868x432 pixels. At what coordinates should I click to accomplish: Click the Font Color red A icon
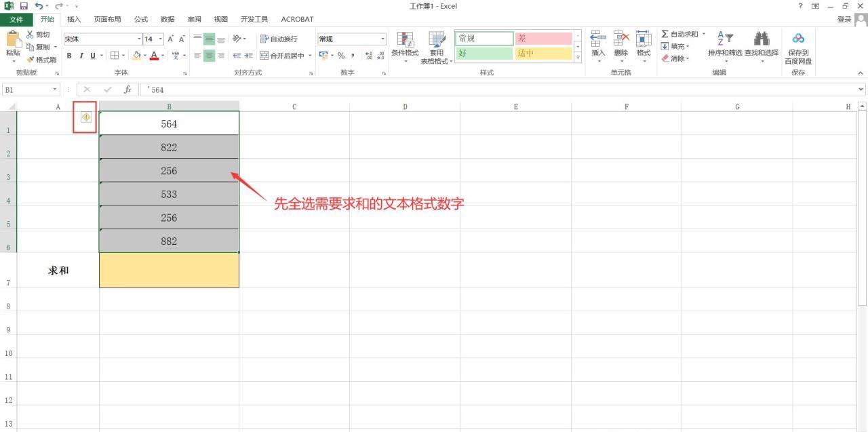click(154, 56)
